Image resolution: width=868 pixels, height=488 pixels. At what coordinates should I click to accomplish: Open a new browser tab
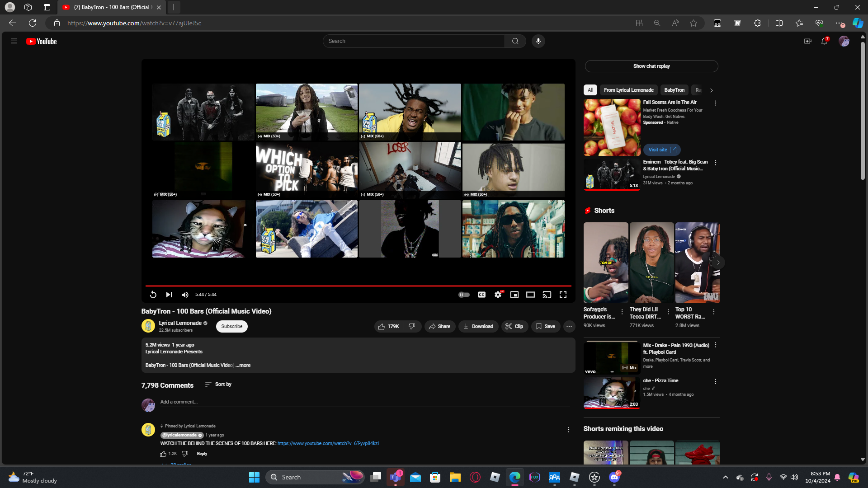[x=174, y=7]
